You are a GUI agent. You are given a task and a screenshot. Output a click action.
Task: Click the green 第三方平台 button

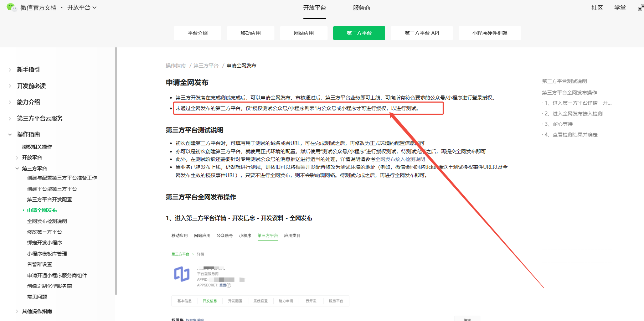point(359,33)
